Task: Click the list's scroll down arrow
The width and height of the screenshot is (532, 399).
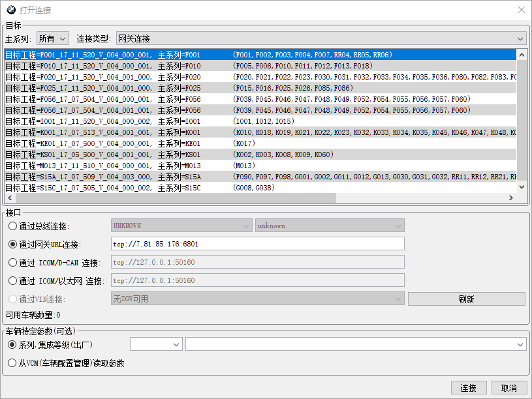Action: 522,187
